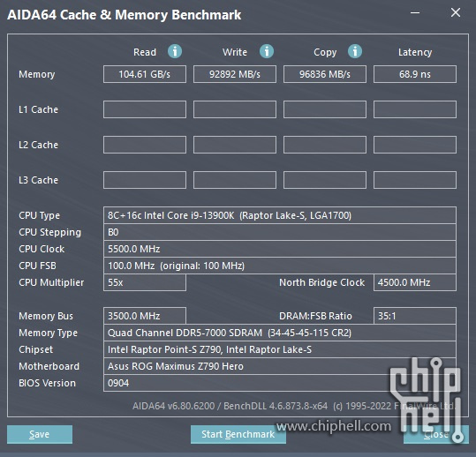Click the CPU Type field
The image size is (476, 457).
[280, 215]
